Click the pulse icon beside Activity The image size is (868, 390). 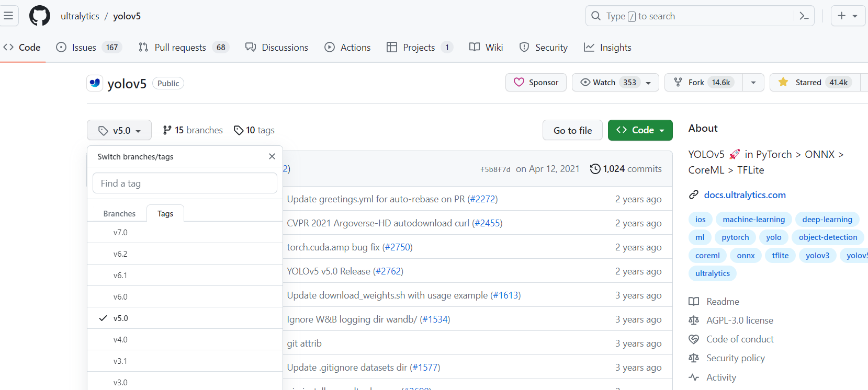[694, 377]
